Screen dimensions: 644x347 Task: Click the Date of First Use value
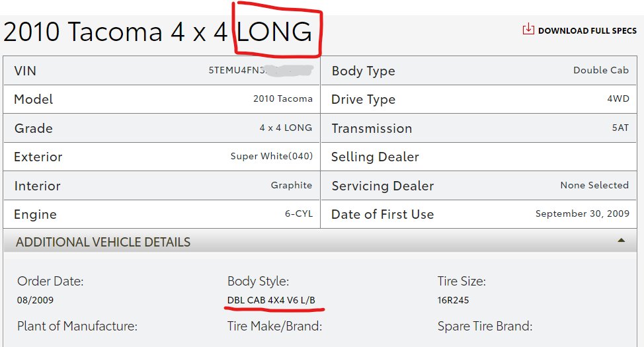click(583, 213)
